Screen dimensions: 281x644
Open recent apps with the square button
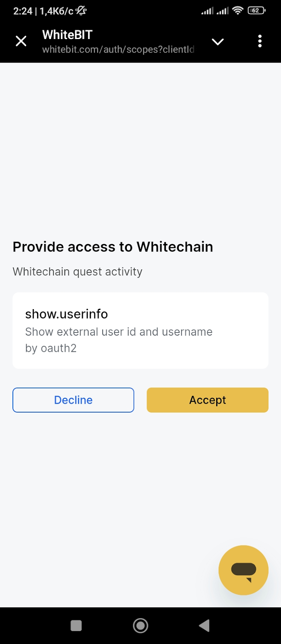76,625
